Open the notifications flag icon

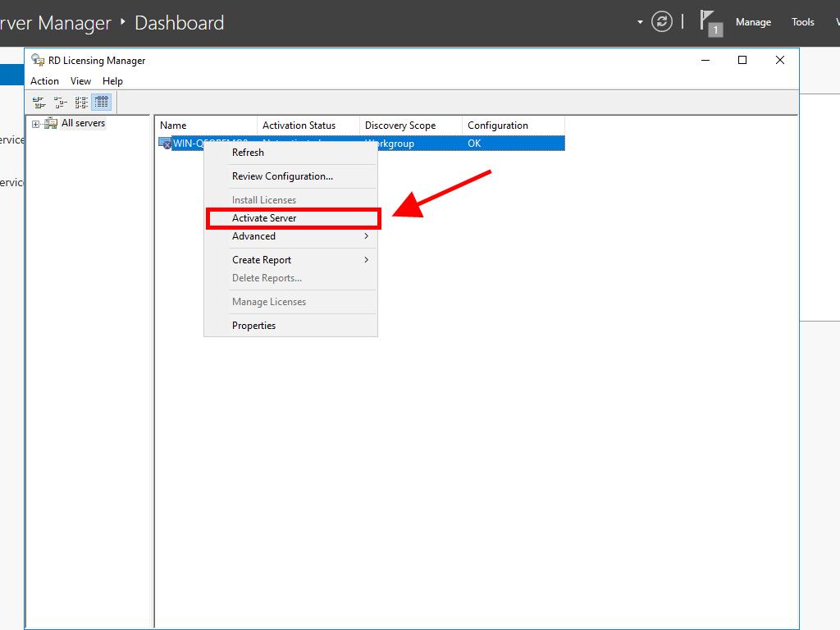tap(708, 21)
